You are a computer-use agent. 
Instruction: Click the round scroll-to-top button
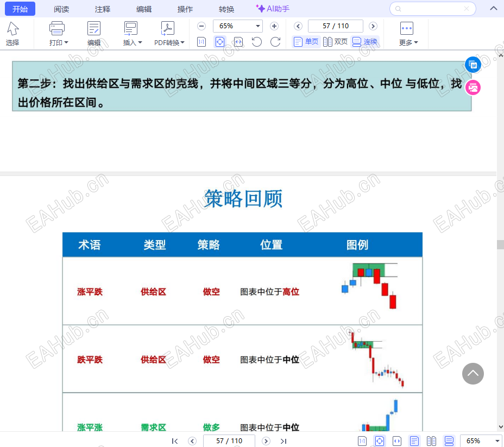point(473,374)
